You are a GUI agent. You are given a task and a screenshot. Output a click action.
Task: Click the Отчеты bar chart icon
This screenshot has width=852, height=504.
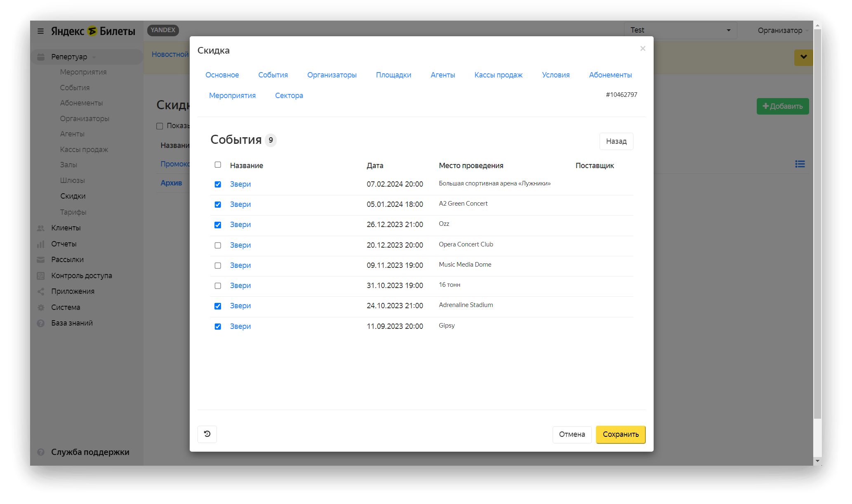click(x=41, y=244)
